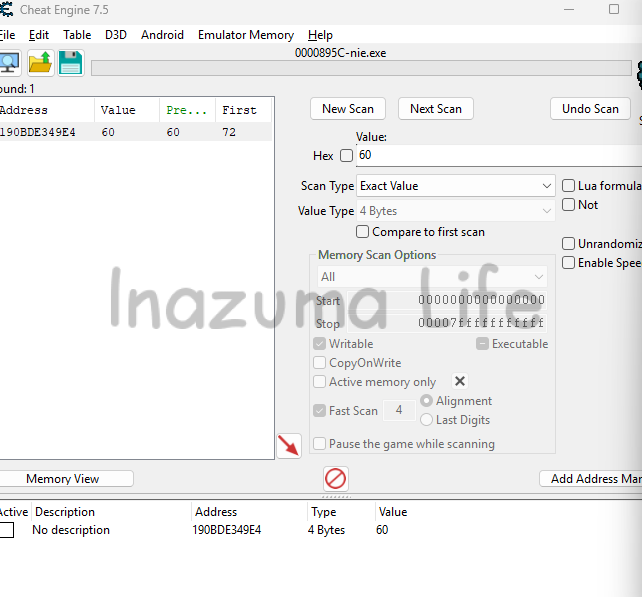
Task: Open the Emulator Memory menu
Action: 245,35
